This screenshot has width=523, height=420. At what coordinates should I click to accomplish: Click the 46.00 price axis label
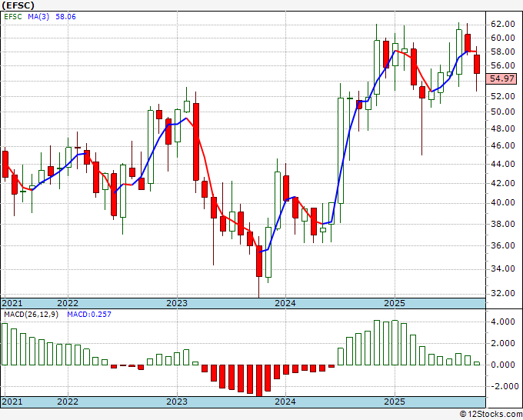pyautogui.click(x=503, y=146)
